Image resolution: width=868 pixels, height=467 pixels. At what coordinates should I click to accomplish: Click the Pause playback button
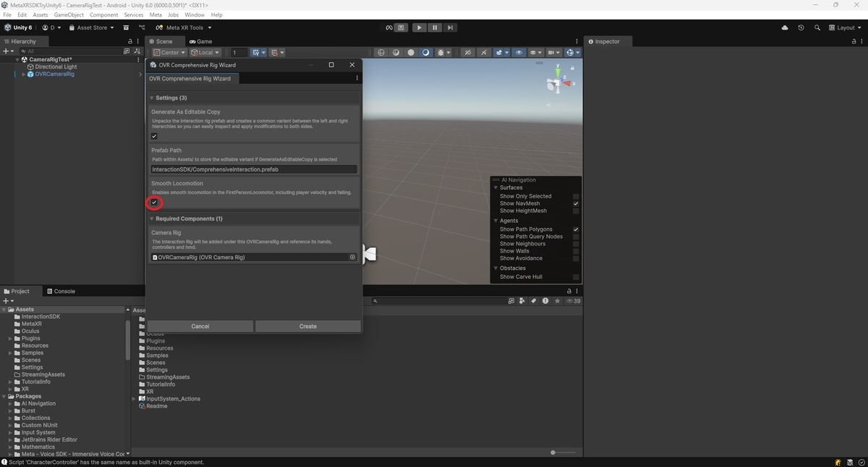(x=435, y=28)
